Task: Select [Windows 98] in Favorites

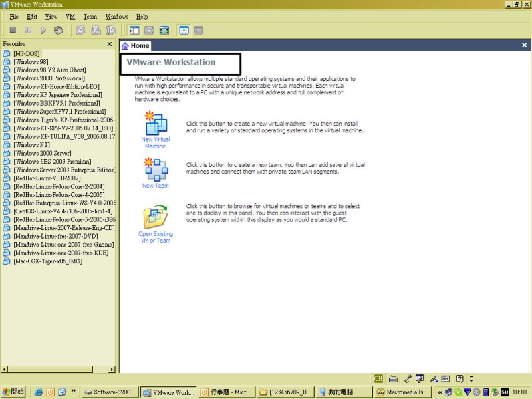Action: coord(31,62)
